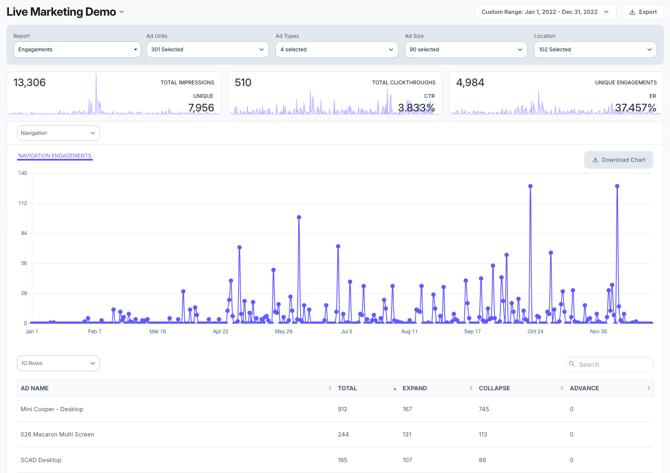This screenshot has height=473, width=670.
Task: Click the collapse value 745
Action: point(484,409)
